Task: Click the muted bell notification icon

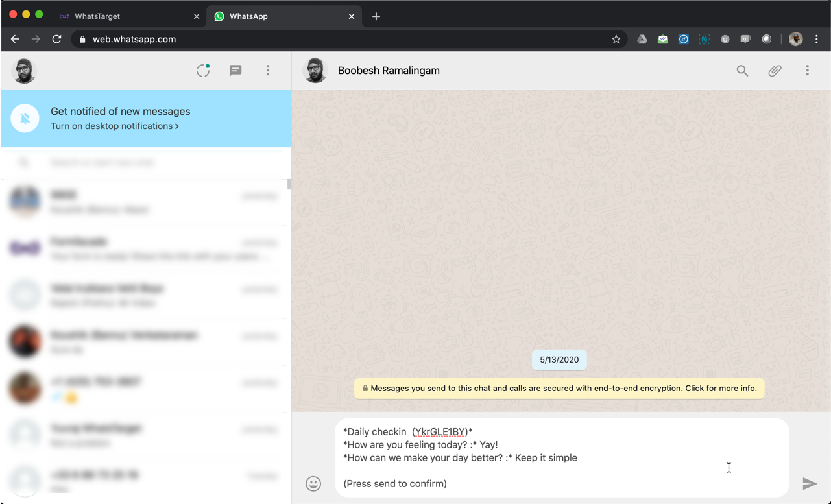Action: pyautogui.click(x=25, y=119)
